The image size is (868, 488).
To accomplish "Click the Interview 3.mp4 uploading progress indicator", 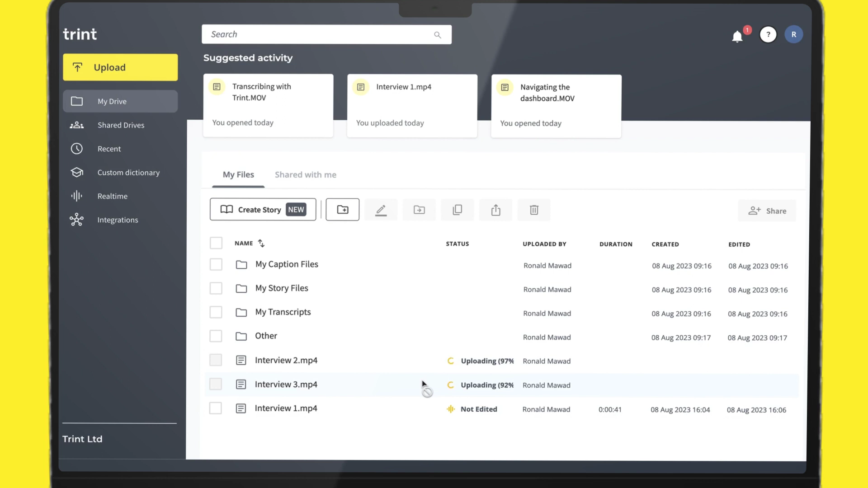I will pos(451,385).
